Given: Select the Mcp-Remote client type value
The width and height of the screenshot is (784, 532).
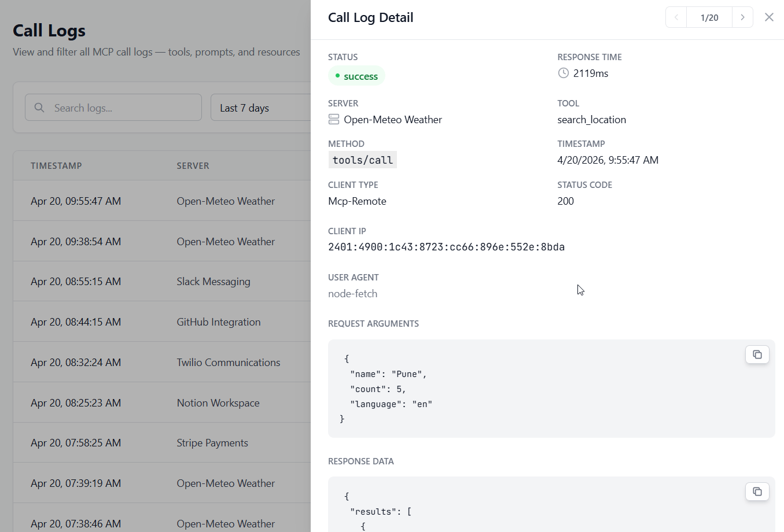Looking at the screenshot, I should 357,201.
